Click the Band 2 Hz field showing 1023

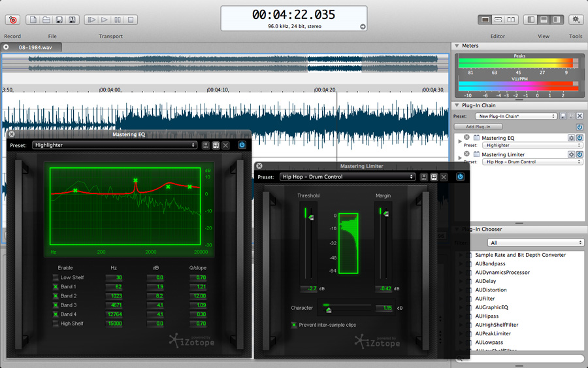[x=114, y=296]
